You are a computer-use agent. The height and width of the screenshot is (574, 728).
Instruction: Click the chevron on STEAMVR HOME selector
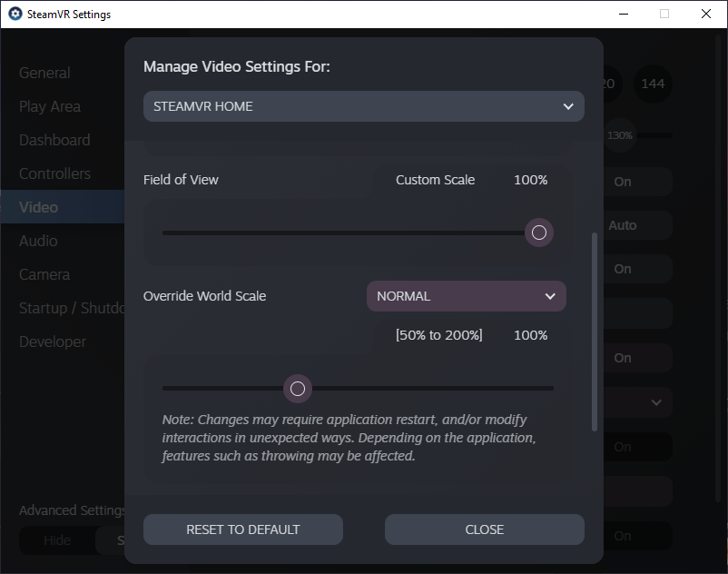click(568, 106)
